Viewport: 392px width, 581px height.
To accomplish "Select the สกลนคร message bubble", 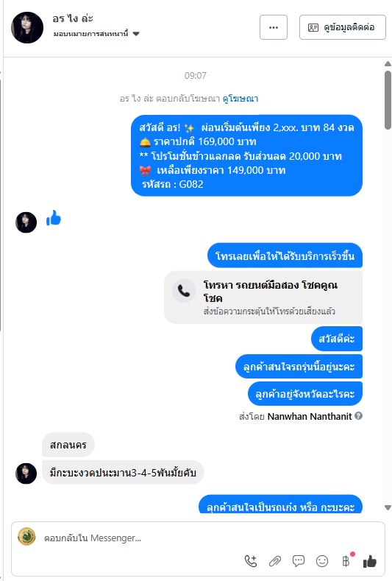I will (x=68, y=444).
